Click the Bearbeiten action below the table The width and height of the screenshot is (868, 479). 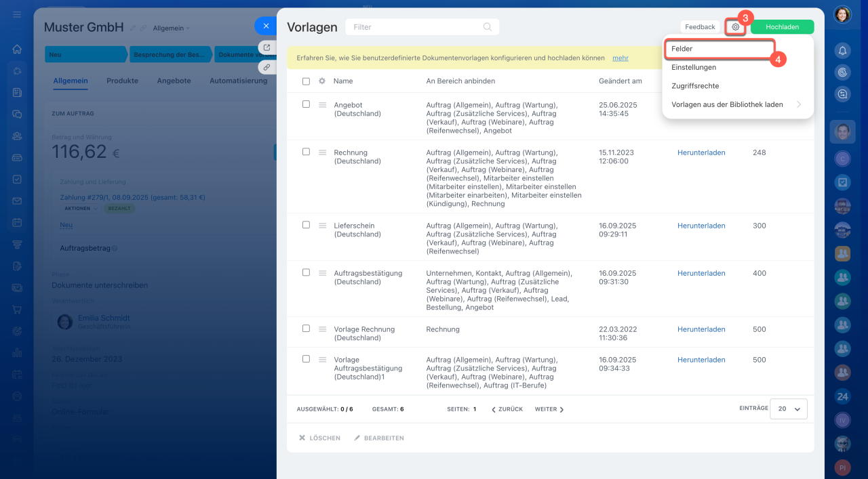pyautogui.click(x=379, y=438)
